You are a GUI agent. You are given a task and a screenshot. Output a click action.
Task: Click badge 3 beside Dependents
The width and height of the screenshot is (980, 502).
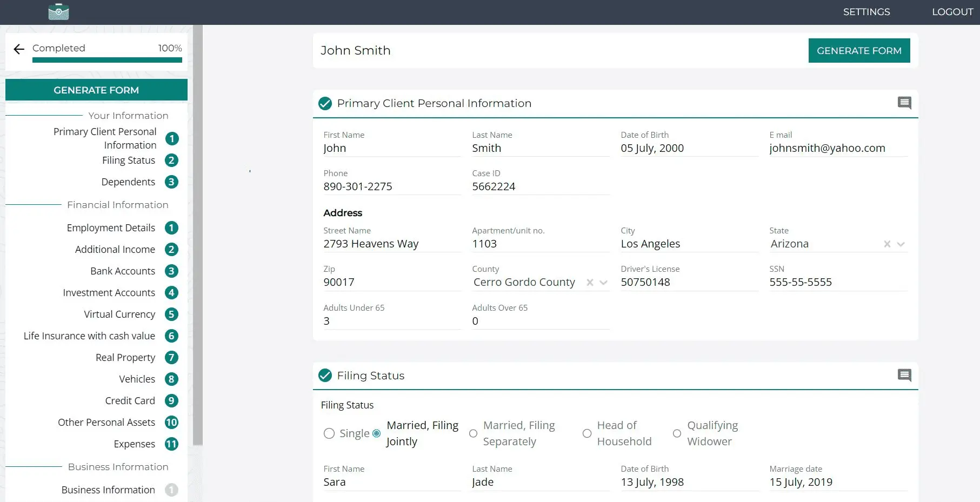coord(171,182)
